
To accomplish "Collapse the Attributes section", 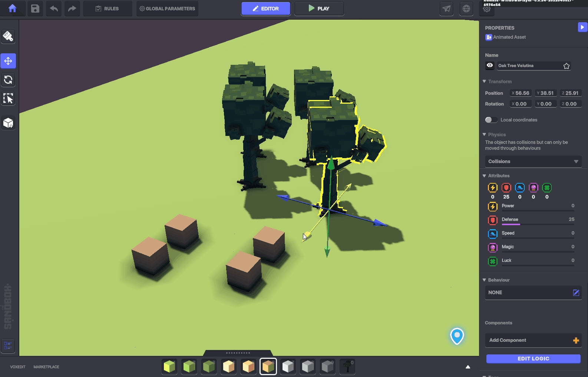I will pyautogui.click(x=484, y=176).
